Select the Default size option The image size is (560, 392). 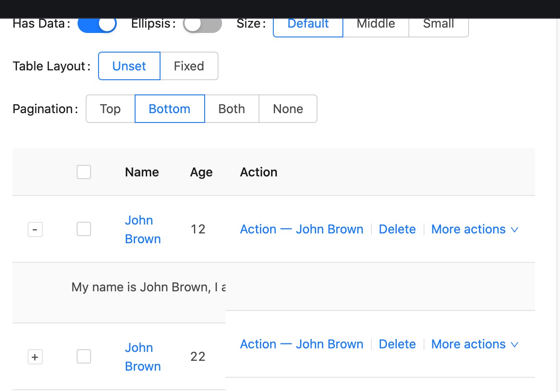click(x=308, y=24)
